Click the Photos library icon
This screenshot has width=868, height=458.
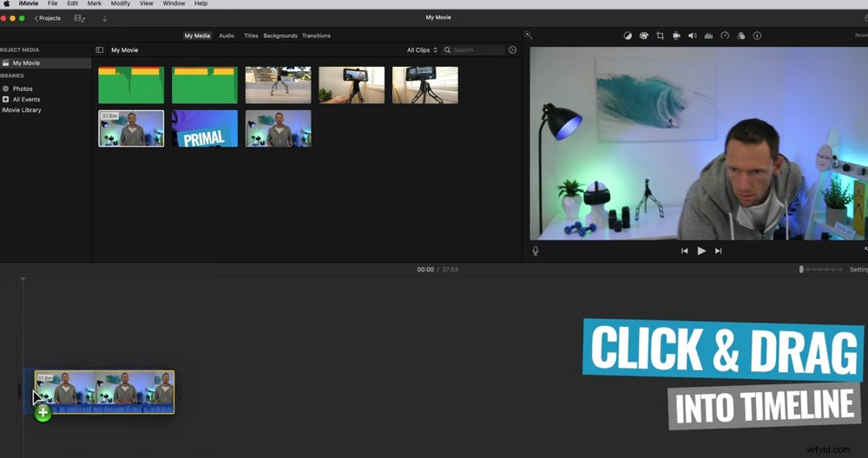pyautogui.click(x=5, y=88)
